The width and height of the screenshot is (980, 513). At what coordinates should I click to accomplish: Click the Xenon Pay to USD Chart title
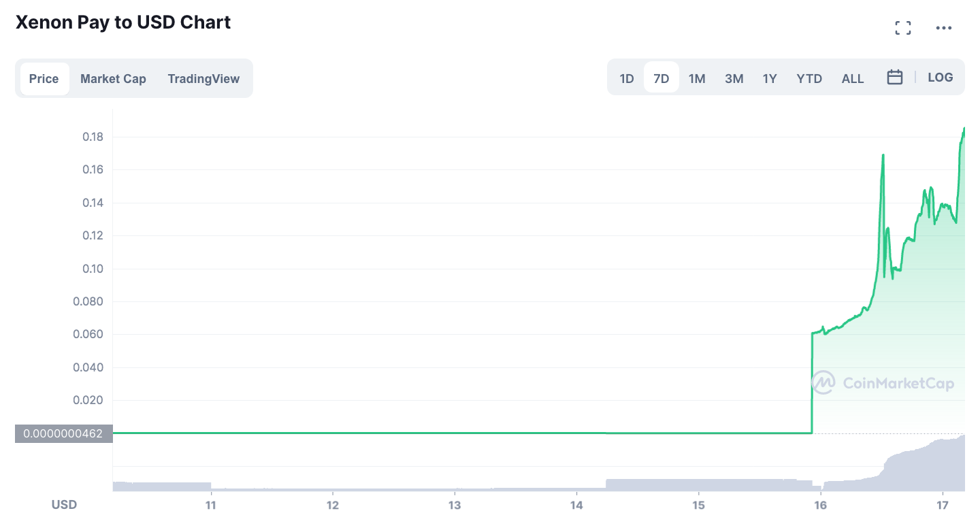click(123, 22)
